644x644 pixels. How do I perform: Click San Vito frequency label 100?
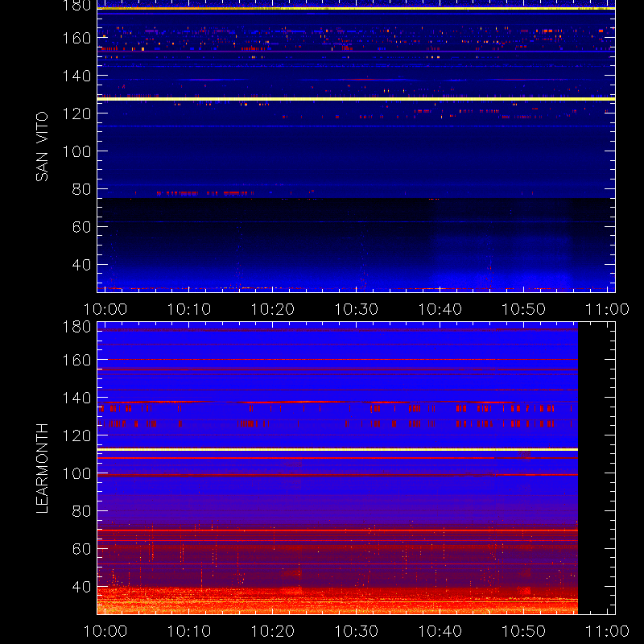pos(76,151)
